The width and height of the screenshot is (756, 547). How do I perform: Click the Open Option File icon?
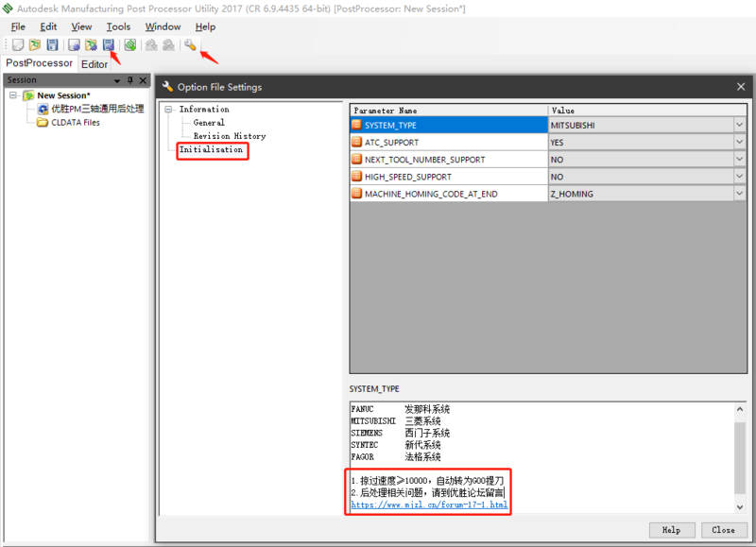point(91,44)
